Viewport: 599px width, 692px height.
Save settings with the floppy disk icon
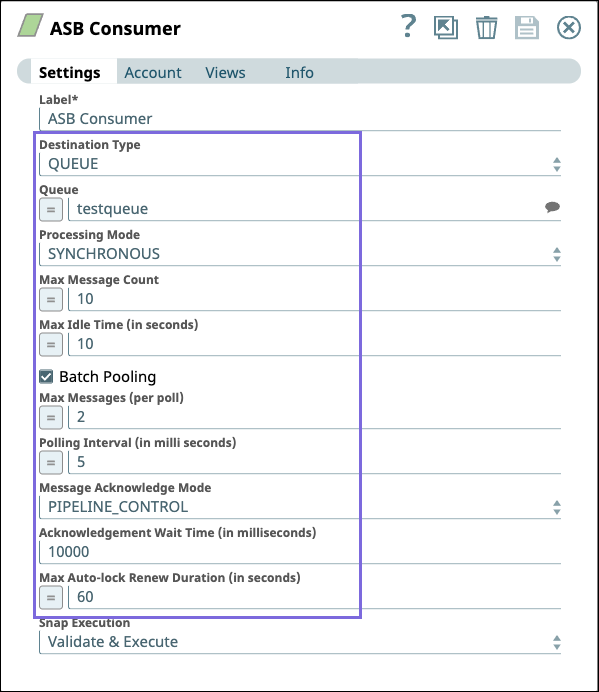coord(527,28)
